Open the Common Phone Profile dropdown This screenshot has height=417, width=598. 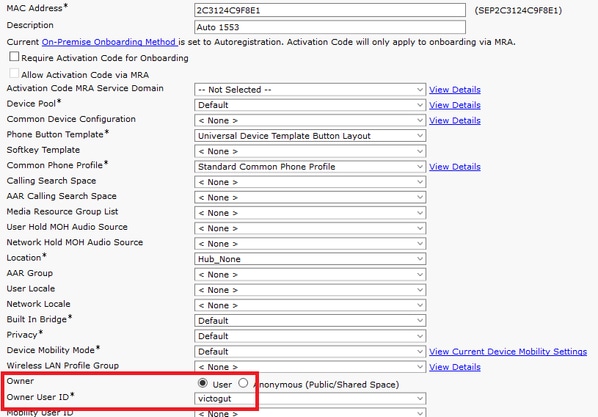coord(310,167)
